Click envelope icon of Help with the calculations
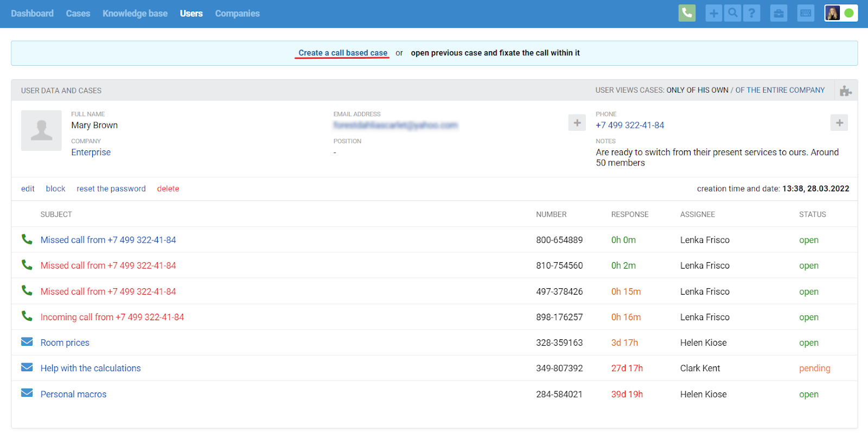 tap(27, 367)
